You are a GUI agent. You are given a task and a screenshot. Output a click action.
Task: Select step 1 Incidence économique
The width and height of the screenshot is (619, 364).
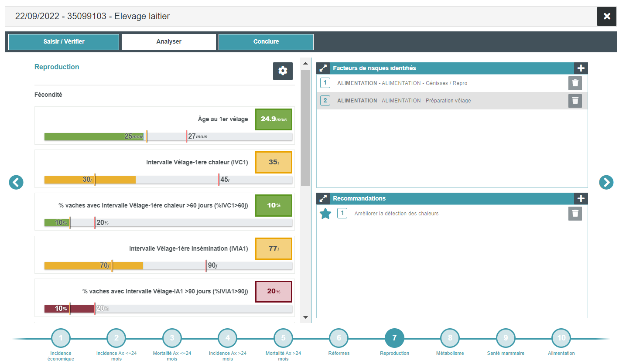(61, 338)
